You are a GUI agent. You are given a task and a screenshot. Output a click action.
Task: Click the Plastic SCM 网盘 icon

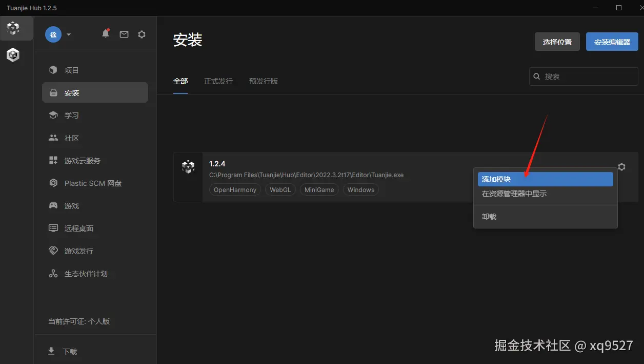coord(53,183)
